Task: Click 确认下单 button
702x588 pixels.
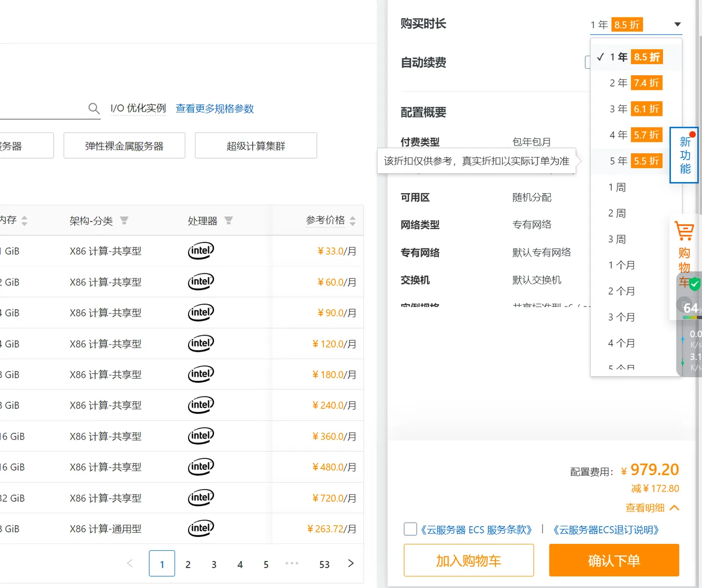Action: point(614,560)
